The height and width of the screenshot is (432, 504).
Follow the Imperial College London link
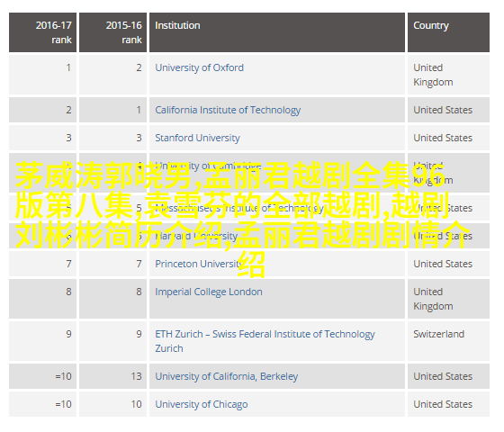(x=209, y=292)
